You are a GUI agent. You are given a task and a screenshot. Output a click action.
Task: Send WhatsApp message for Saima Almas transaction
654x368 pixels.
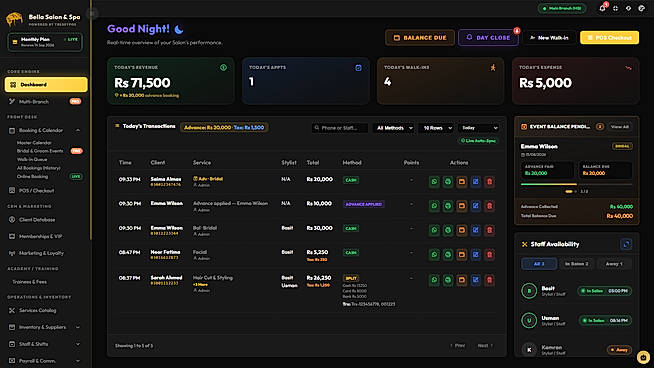click(434, 182)
